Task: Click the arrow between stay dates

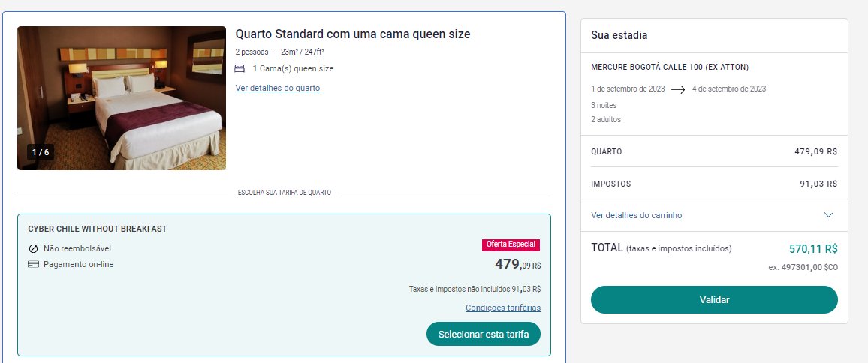Action: (678, 89)
